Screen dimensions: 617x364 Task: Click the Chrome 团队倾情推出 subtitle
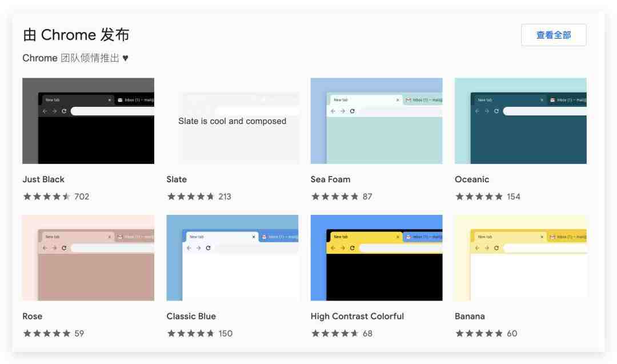(x=75, y=58)
